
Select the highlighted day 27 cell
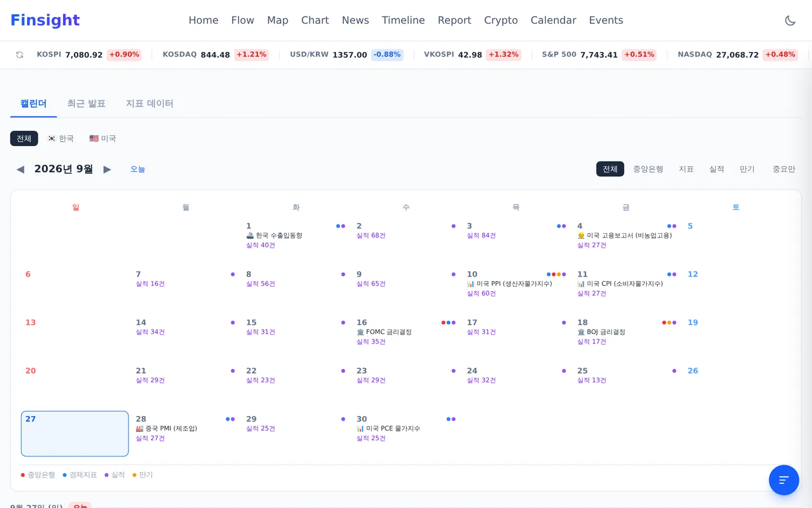tap(75, 433)
